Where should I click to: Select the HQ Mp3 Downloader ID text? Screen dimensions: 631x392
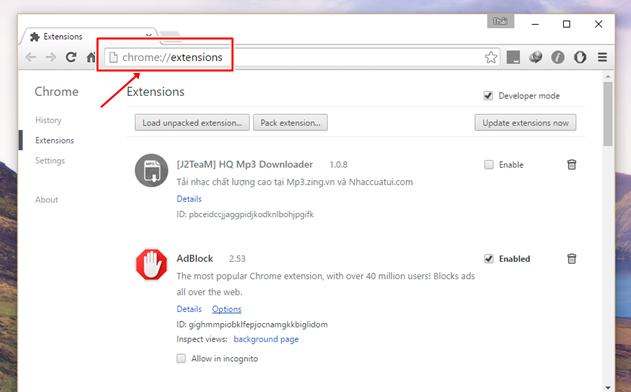point(245,214)
